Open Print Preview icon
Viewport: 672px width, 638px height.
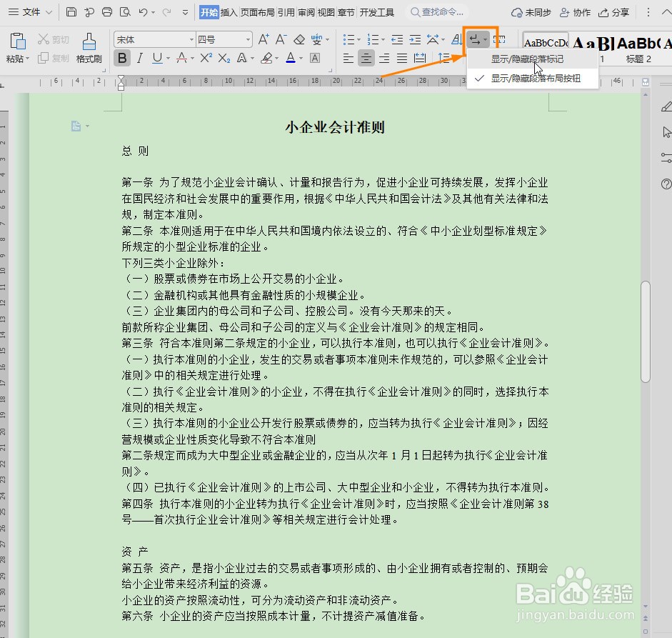click(x=125, y=12)
